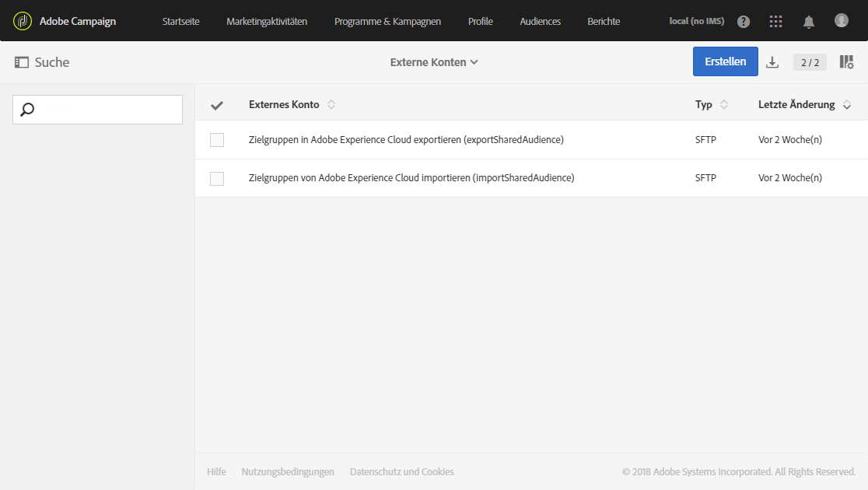
Task: Click the Adobe Campaign logo icon
Action: click(x=23, y=21)
